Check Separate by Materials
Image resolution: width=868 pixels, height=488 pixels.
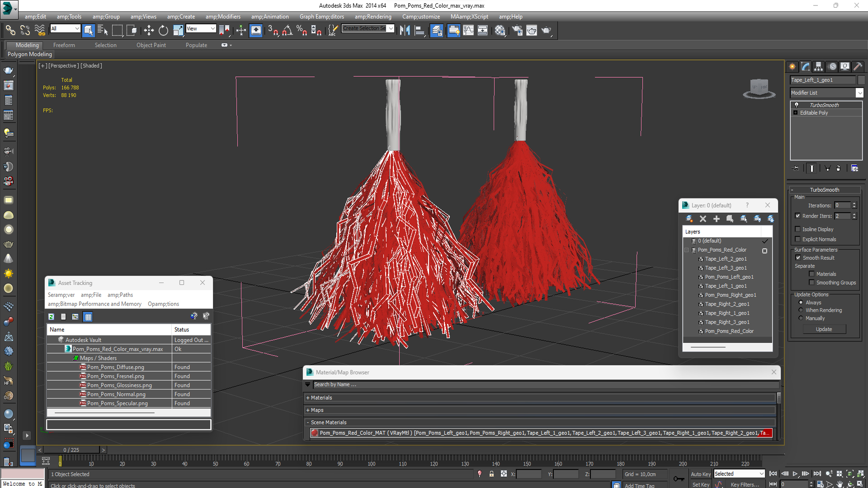[x=811, y=274]
